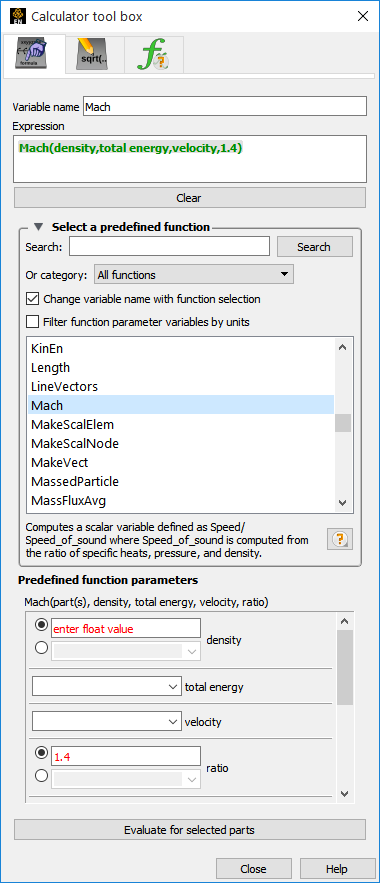Click the Clear expression button

tap(190, 198)
